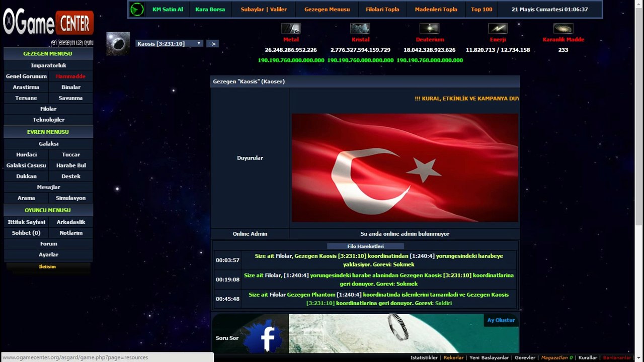
Task: Open Ittifak Sayfasi alliance page
Action: [x=26, y=222]
